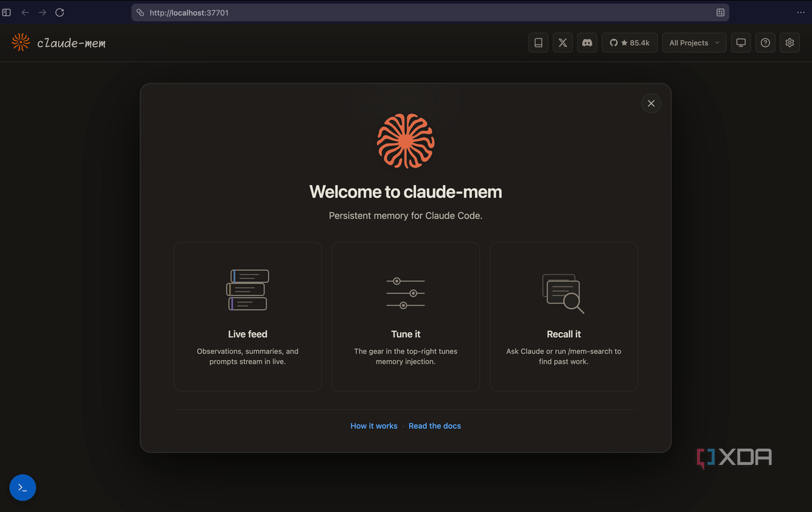Reload the page with refresh icon
812x512 pixels.
pyautogui.click(x=59, y=12)
